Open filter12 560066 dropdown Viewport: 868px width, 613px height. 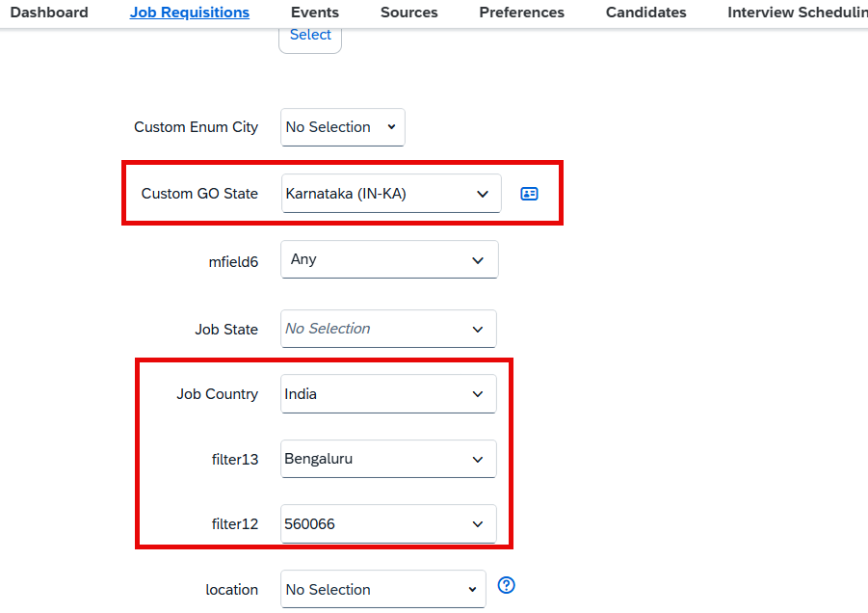388,524
